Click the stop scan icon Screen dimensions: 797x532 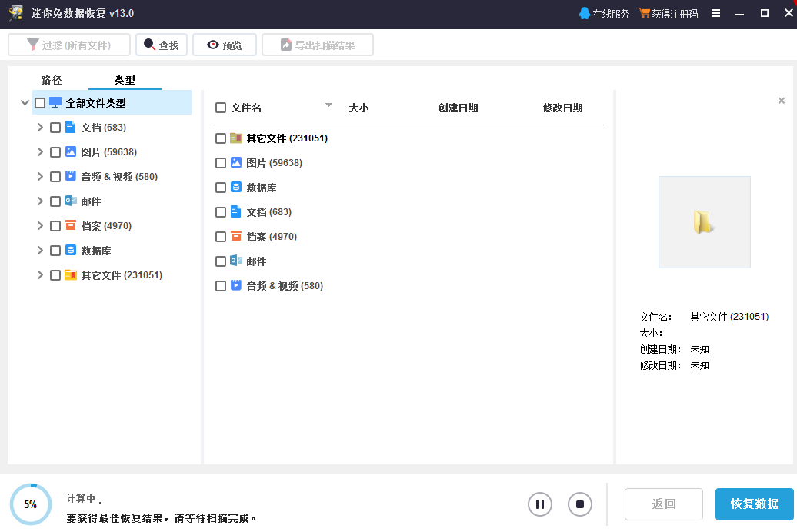click(x=580, y=504)
